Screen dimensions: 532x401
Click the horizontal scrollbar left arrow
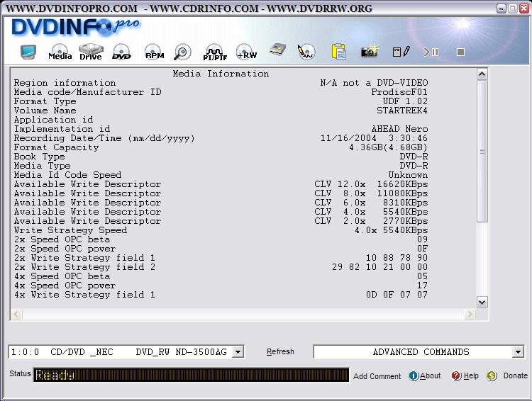coord(16,315)
